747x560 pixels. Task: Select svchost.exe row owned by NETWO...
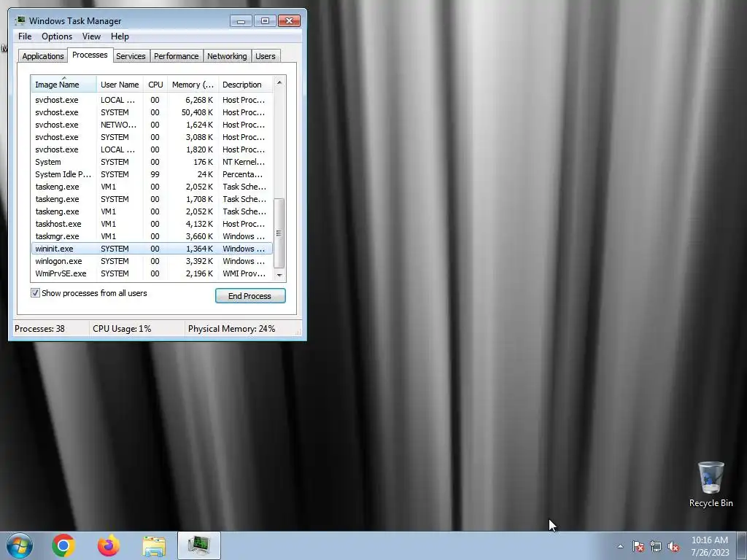point(152,125)
